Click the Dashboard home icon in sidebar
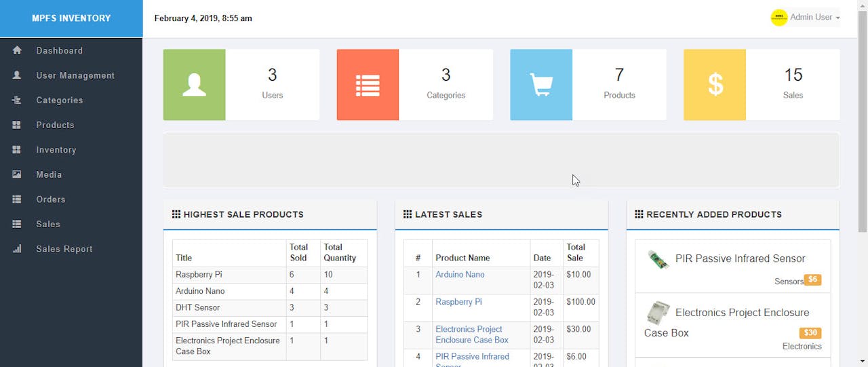The height and width of the screenshot is (367, 868). pyautogui.click(x=17, y=50)
